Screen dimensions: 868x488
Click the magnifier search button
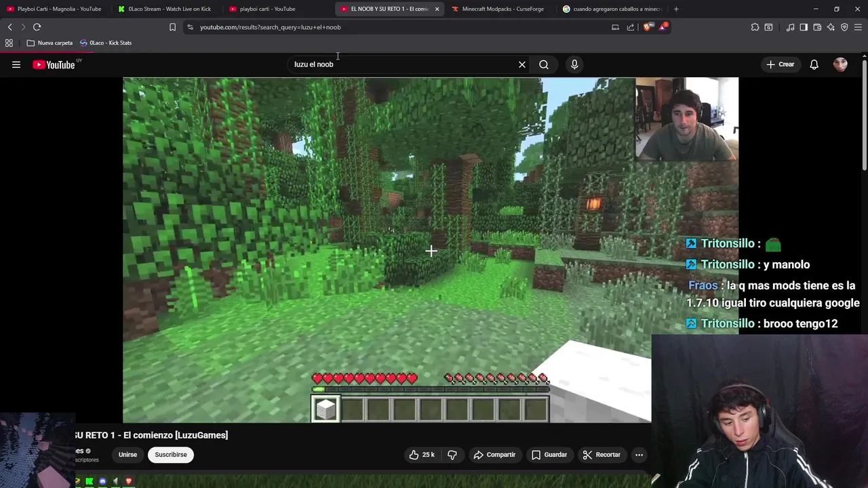(x=544, y=64)
